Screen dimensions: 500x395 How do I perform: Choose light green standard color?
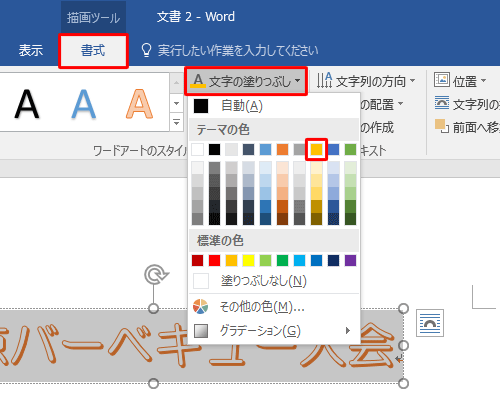pyautogui.click(x=266, y=260)
